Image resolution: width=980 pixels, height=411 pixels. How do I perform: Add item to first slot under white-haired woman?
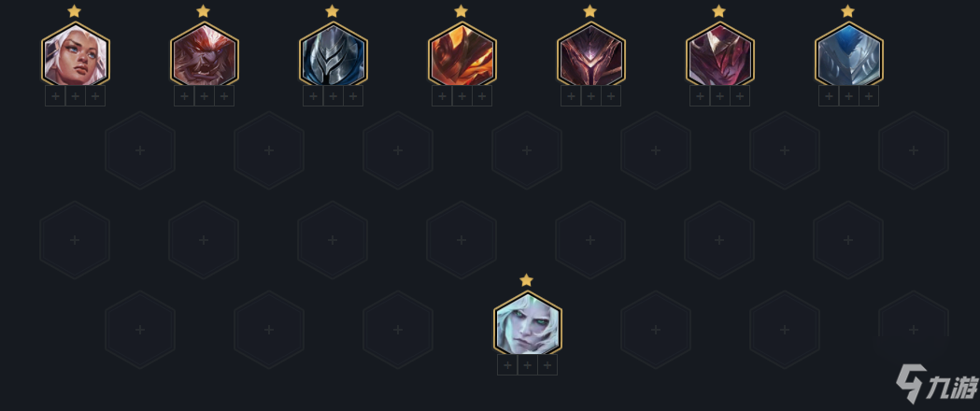click(x=55, y=96)
